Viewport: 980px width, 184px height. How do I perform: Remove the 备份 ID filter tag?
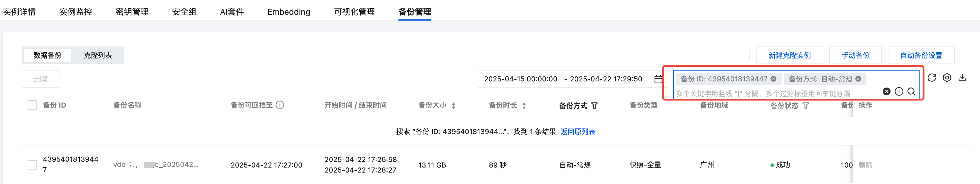point(773,79)
